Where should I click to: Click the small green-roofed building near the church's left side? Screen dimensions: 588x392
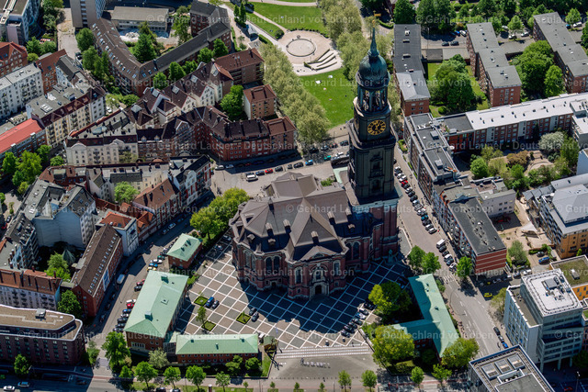184,248
